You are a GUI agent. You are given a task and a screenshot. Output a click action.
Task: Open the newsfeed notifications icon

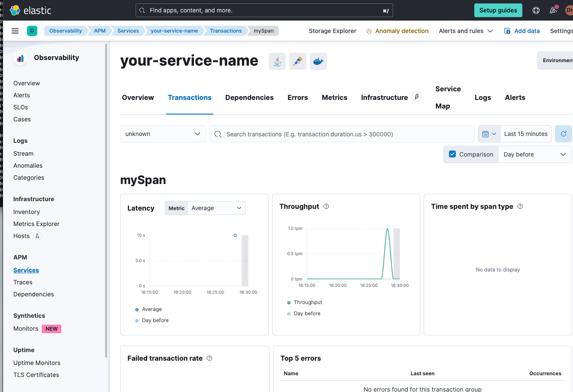pyautogui.click(x=553, y=10)
